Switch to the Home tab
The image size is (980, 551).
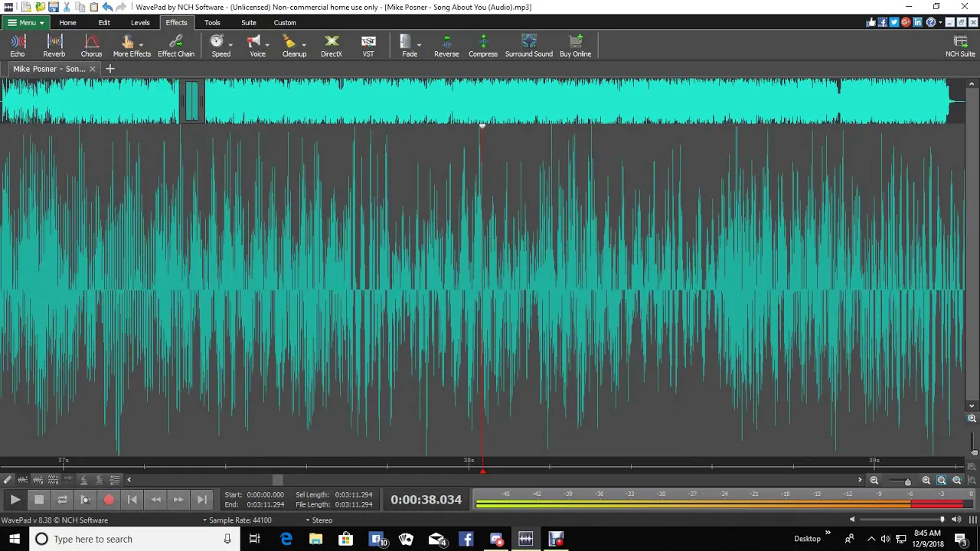(67, 23)
